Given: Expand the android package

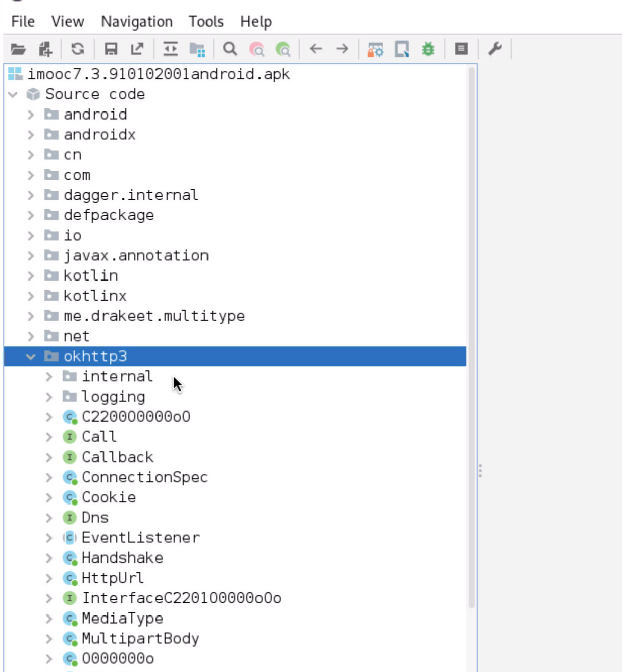Looking at the screenshot, I should [31, 115].
